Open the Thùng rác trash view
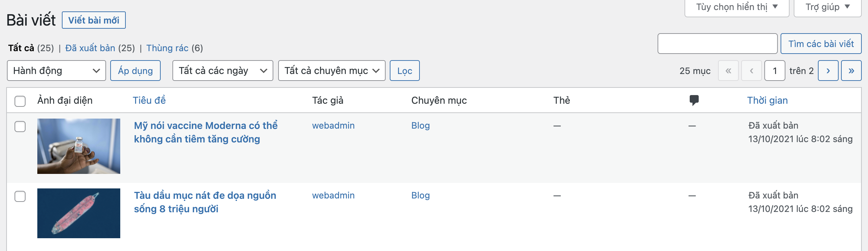868x251 pixels. pyautogui.click(x=167, y=48)
